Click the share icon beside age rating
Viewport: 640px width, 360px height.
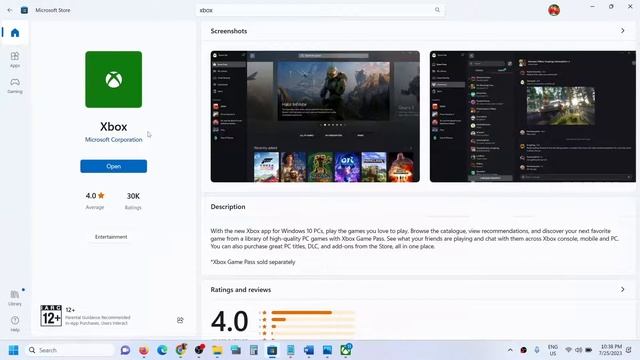click(x=180, y=320)
